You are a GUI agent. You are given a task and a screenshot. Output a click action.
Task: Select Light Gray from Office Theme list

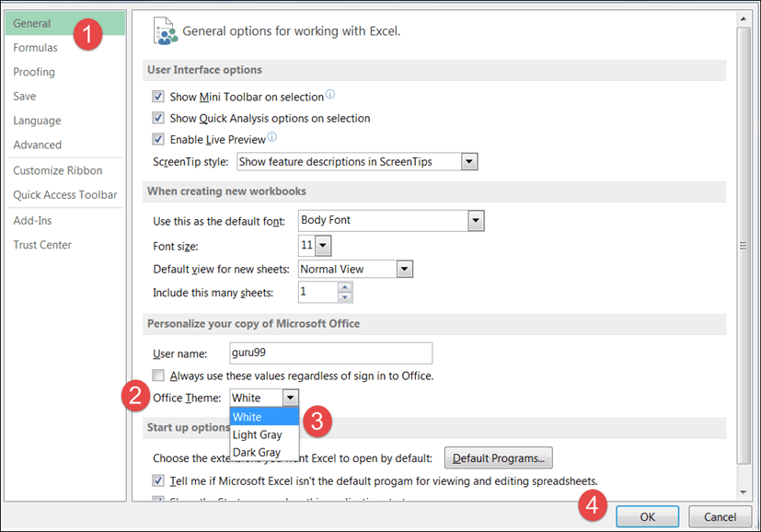click(257, 434)
